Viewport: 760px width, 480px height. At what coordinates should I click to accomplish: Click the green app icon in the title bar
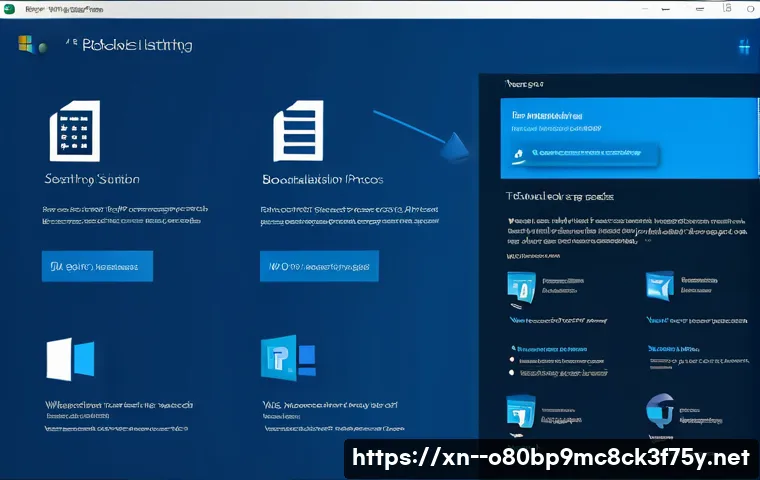click(9, 9)
